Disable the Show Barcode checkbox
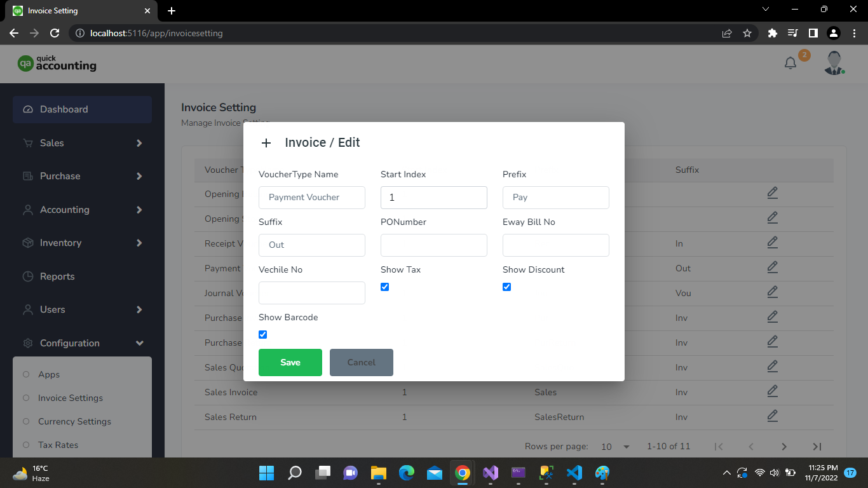Image resolution: width=868 pixels, height=488 pixels. (262, 335)
